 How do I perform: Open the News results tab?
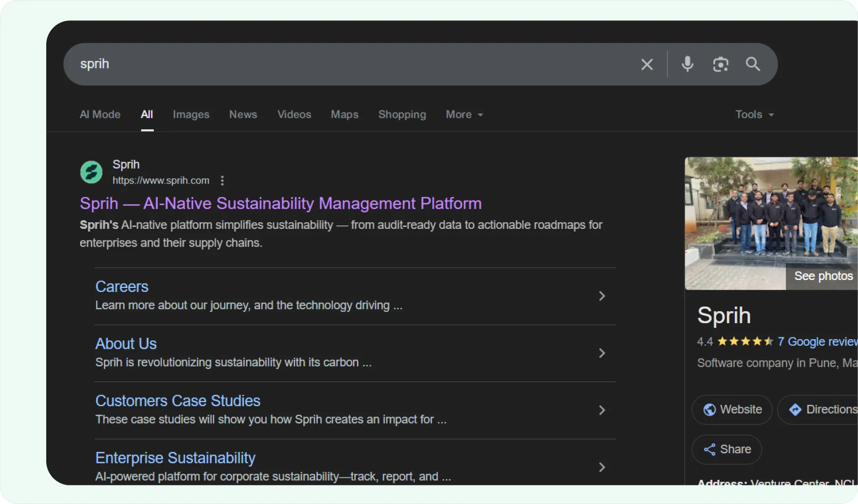click(243, 115)
